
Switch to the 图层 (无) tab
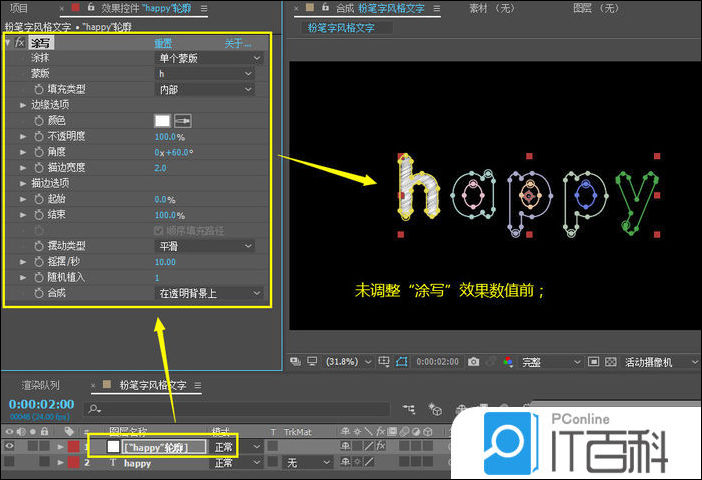[595, 8]
